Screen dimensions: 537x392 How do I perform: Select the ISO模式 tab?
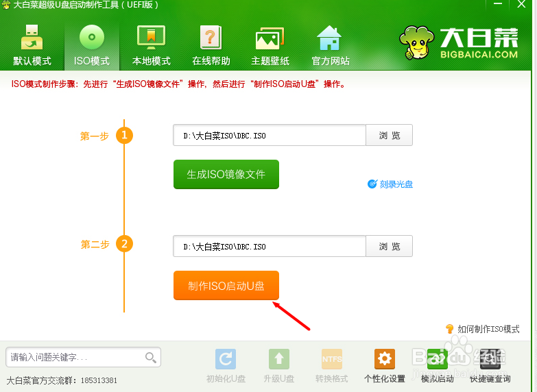pos(92,45)
